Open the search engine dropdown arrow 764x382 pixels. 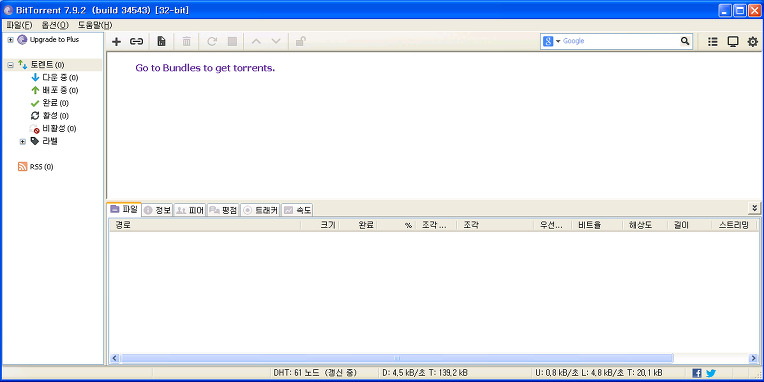click(558, 41)
